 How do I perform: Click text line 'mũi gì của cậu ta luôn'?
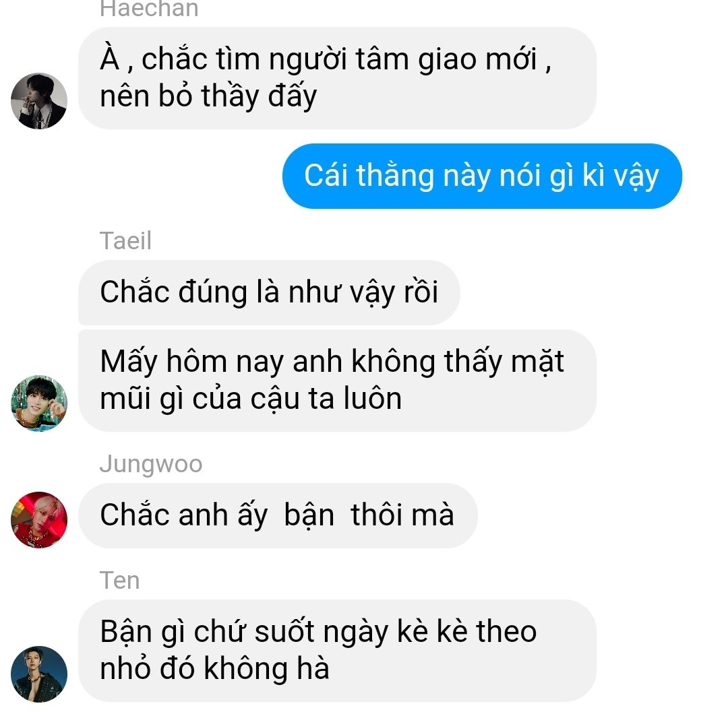tap(251, 399)
